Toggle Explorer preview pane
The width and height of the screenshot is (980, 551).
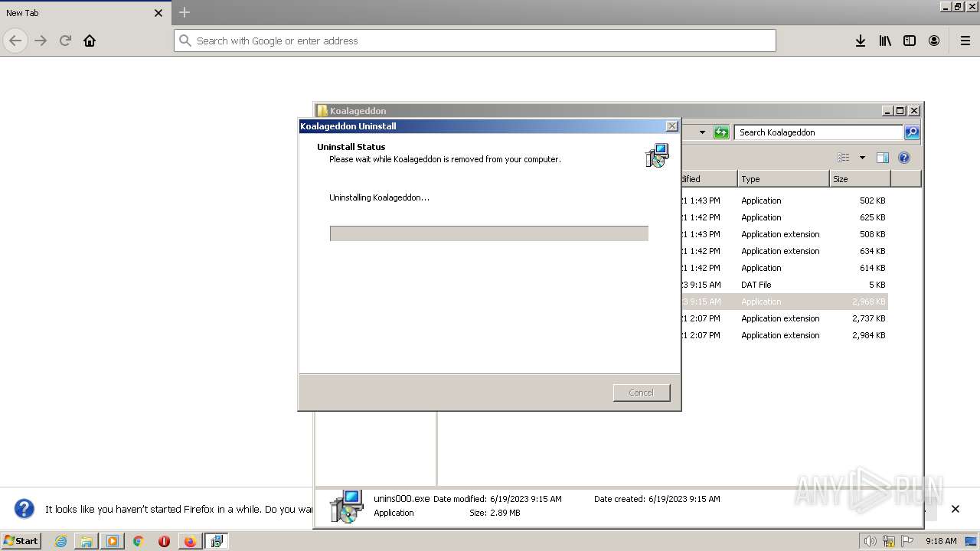(x=882, y=158)
